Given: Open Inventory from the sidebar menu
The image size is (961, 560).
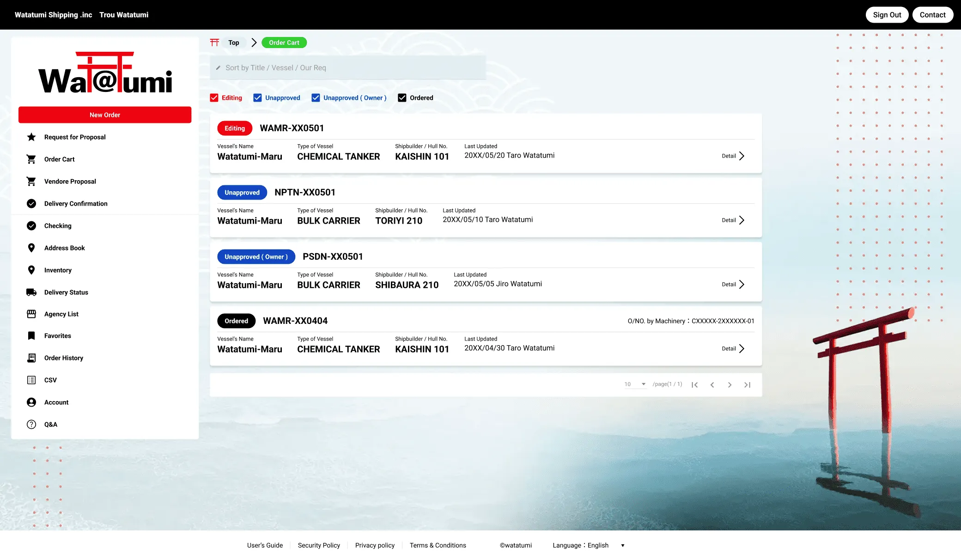Looking at the screenshot, I should [58, 270].
